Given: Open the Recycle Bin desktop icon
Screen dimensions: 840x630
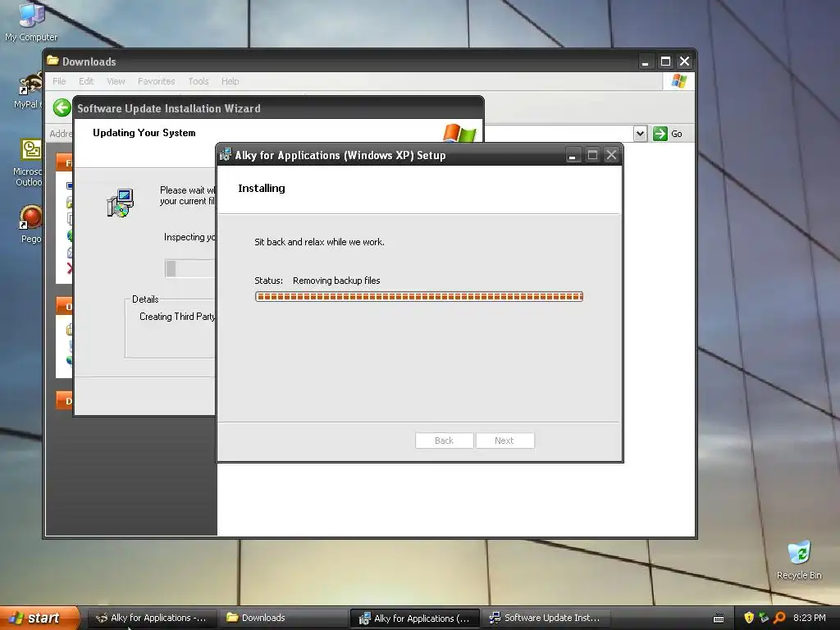Looking at the screenshot, I should 799,560.
